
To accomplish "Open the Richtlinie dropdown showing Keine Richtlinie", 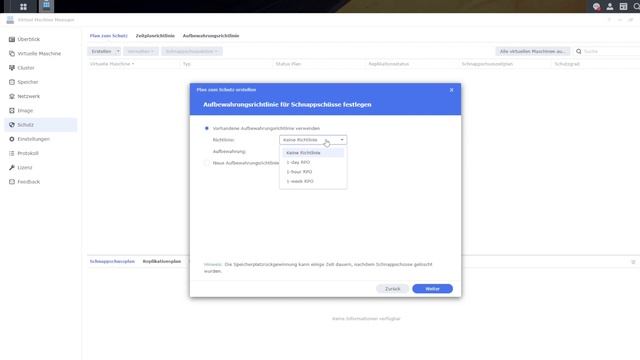I will coord(313,140).
